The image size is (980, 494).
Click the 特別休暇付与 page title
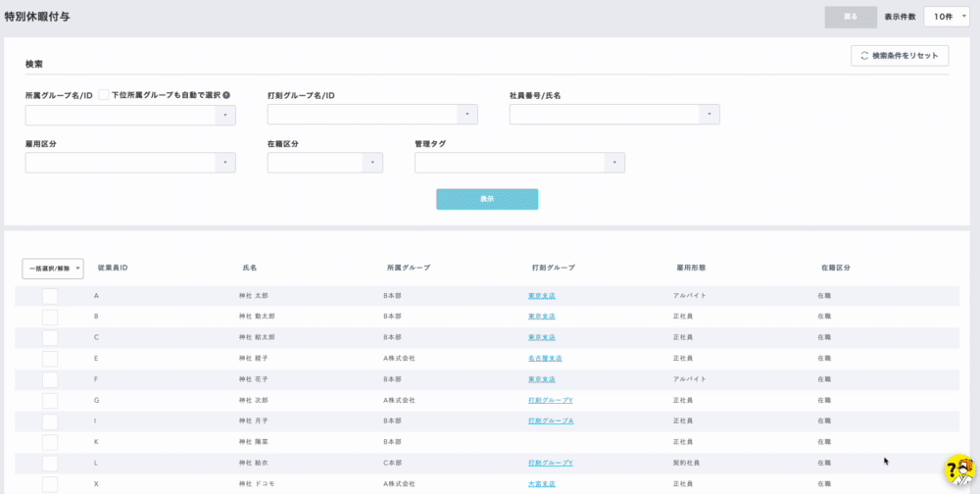[x=37, y=17]
